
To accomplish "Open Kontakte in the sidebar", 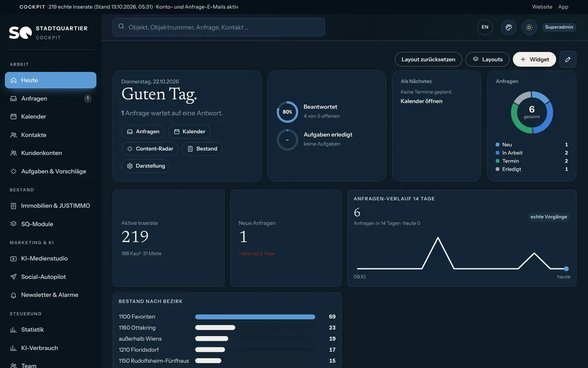I will [51, 135].
